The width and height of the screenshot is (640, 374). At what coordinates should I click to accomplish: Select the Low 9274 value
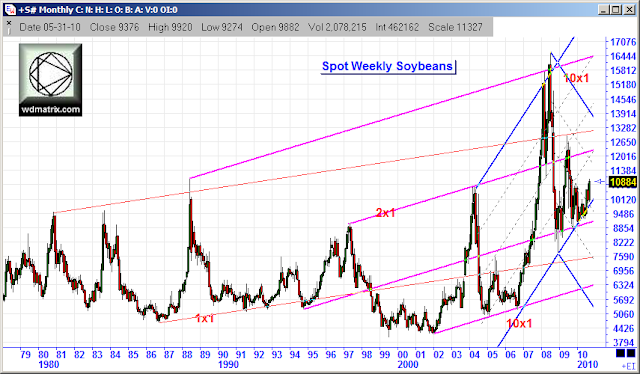click(x=222, y=27)
